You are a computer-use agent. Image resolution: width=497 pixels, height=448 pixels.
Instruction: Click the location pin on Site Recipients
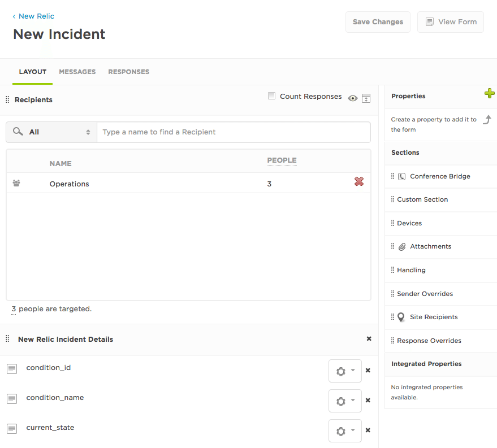[401, 317]
